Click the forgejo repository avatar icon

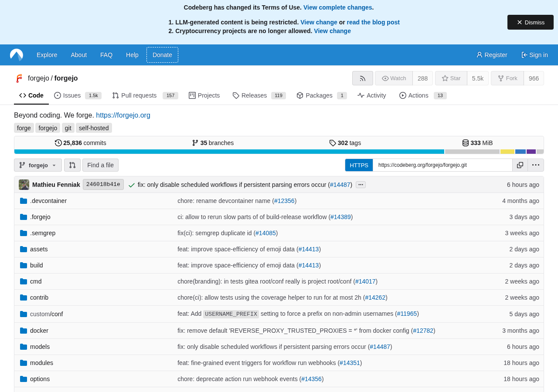pos(19,78)
